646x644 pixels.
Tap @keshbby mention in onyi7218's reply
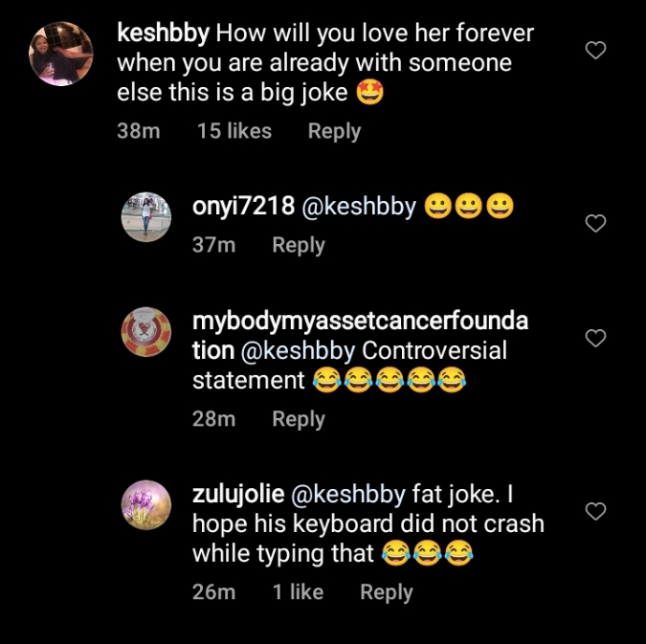pyautogui.click(x=360, y=208)
